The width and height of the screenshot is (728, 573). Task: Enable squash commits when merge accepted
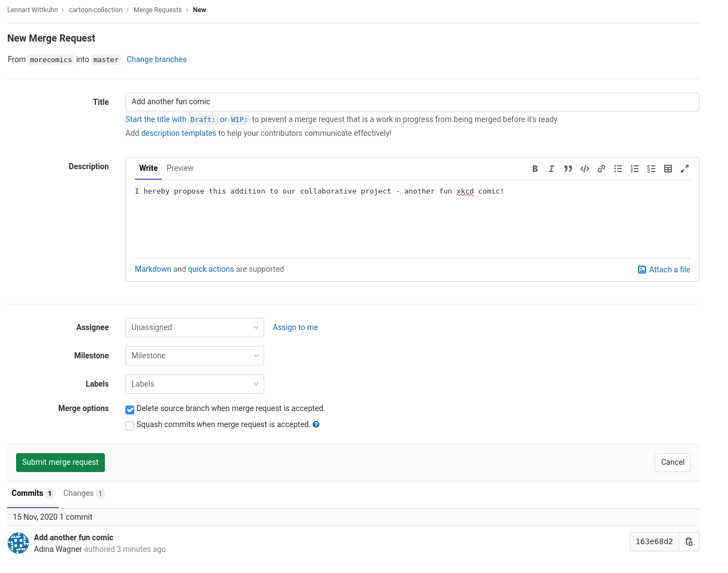130,426
